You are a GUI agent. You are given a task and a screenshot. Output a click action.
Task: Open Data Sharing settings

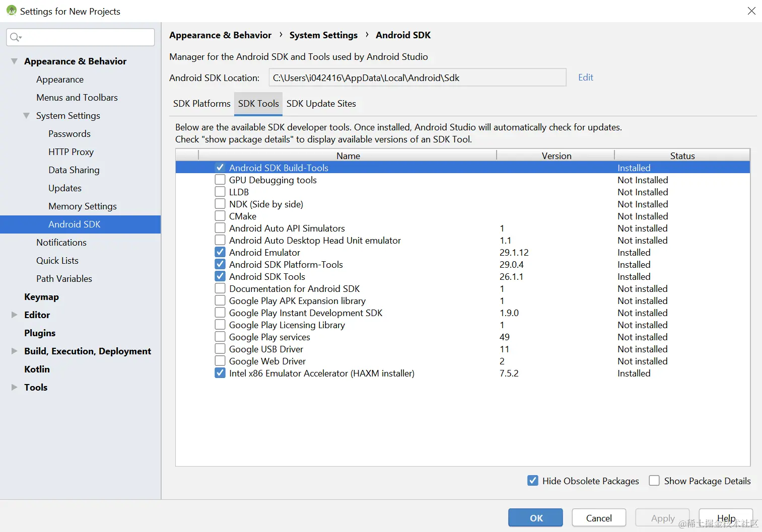74,170
